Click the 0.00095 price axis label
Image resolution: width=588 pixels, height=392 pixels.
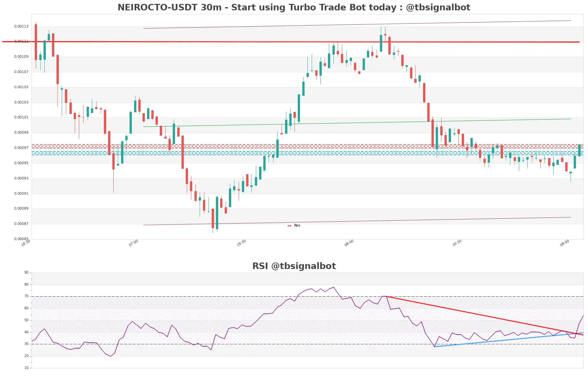pos(21,163)
